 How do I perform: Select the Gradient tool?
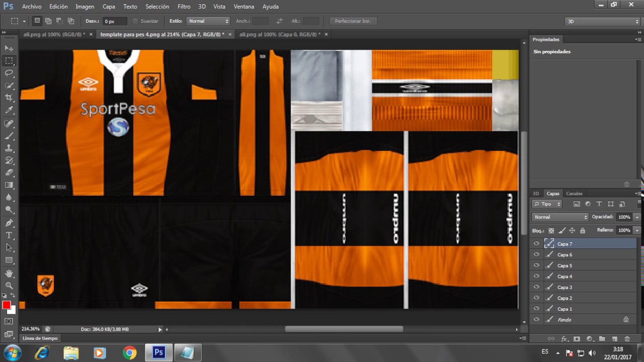click(9, 186)
